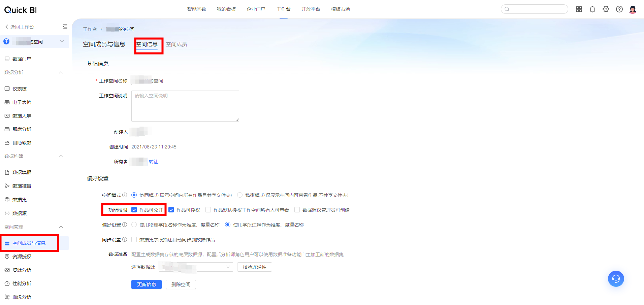Viewport: 644px width, 305px height.
Task: Select the 私密模式 radio button
Action: click(x=240, y=195)
